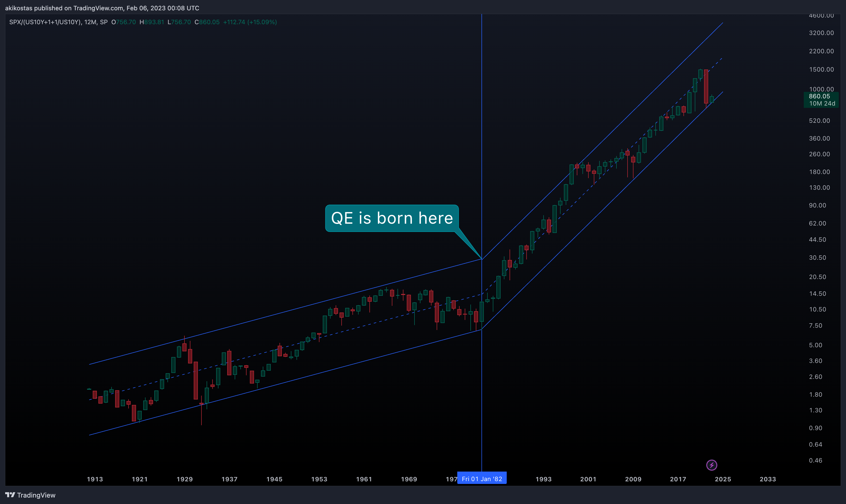
Task: Click the 1953 year label
Action: click(x=319, y=479)
